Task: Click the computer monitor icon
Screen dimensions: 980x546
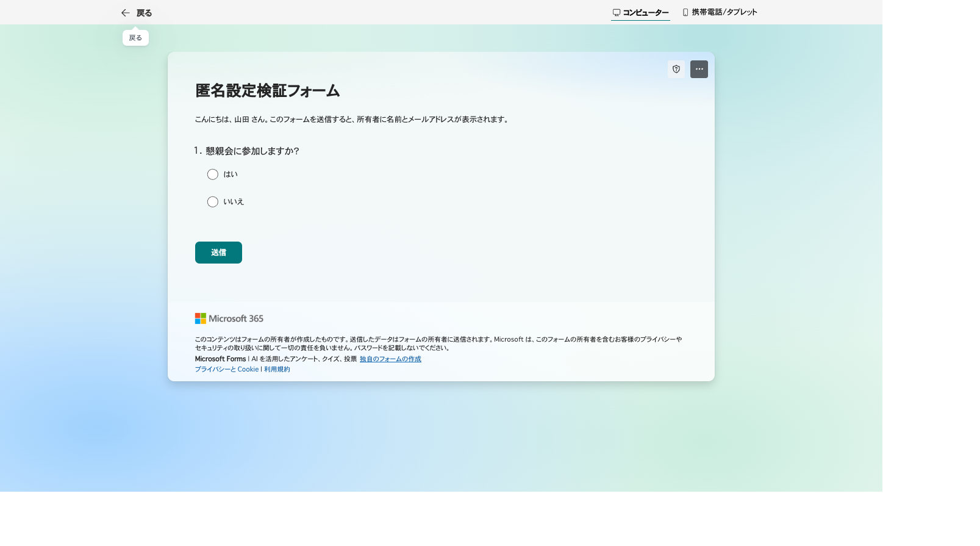Action: tap(617, 12)
